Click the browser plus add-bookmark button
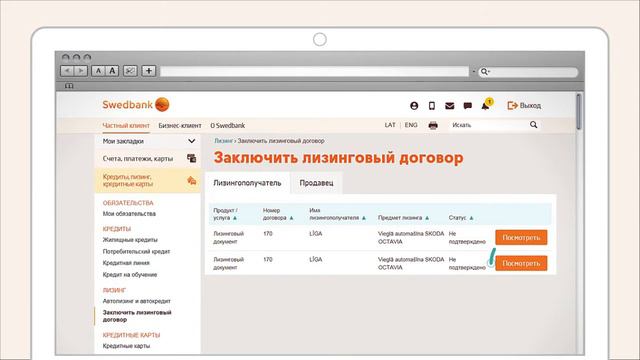The image size is (640, 360). pos(149,71)
